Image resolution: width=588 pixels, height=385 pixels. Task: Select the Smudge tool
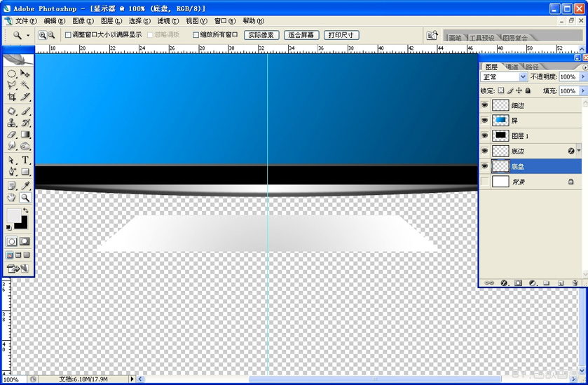coord(12,146)
